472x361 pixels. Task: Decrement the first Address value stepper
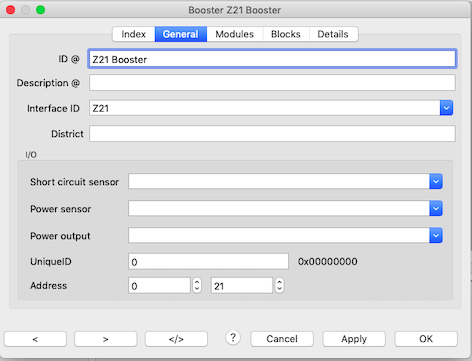point(197,289)
